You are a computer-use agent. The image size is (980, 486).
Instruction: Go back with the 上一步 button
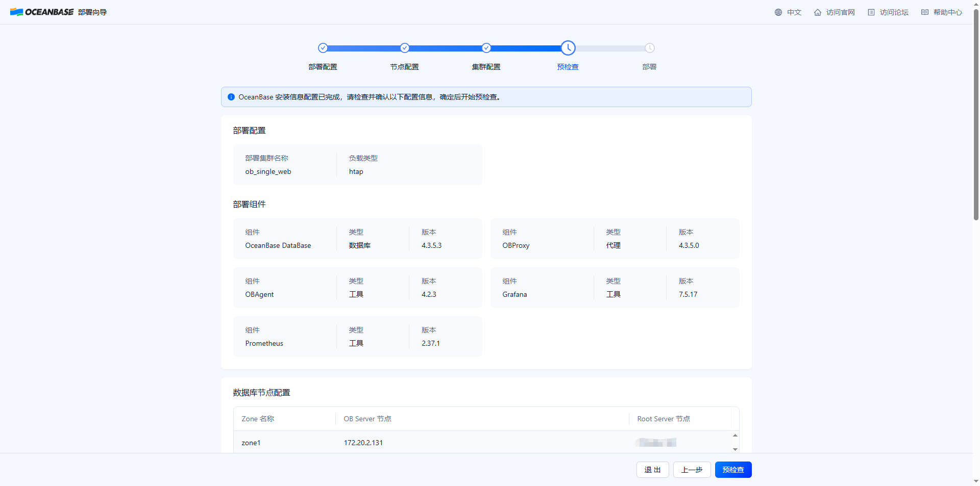coord(692,470)
